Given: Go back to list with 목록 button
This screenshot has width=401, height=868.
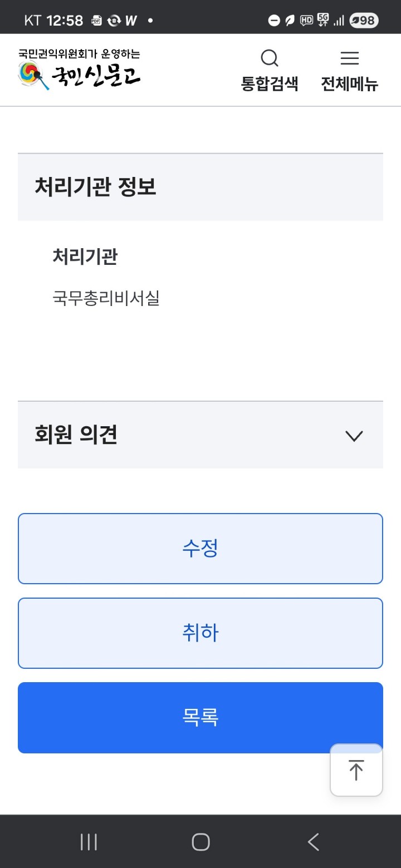Looking at the screenshot, I should point(200,718).
